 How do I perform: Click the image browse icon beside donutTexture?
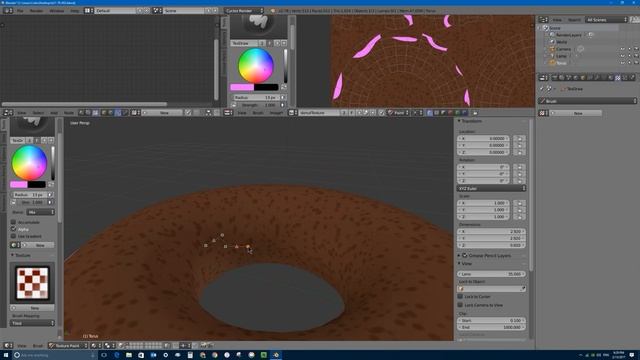pyautogui.click(x=293, y=113)
